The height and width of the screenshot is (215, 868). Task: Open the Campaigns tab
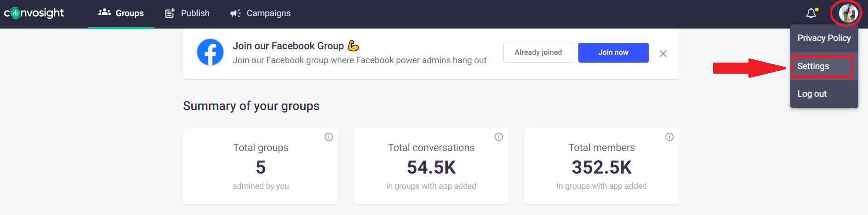[260, 14]
